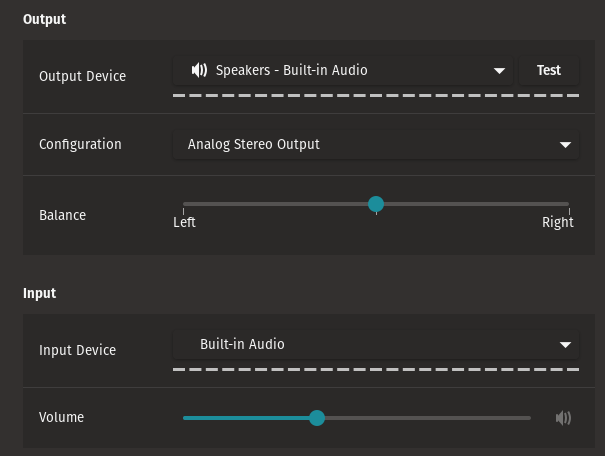Click the Input section heading

[39, 293]
